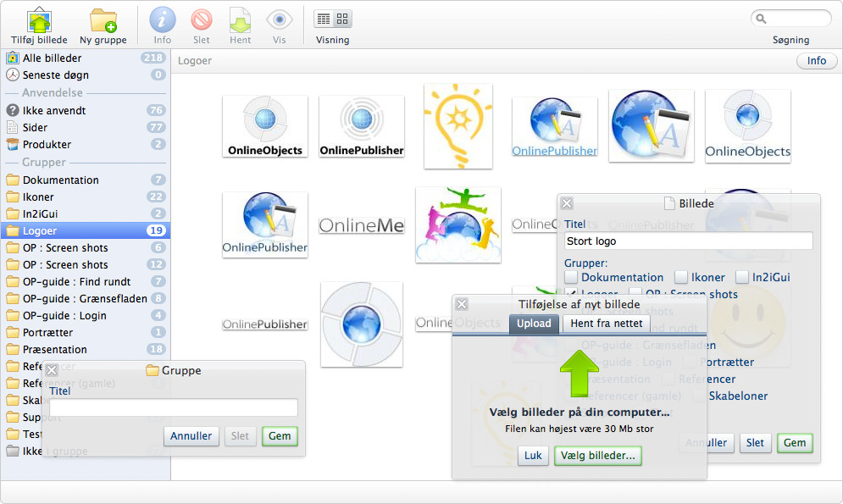
Task: Switch to grid view in Visning
Action: pyautogui.click(x=342, y=19)
